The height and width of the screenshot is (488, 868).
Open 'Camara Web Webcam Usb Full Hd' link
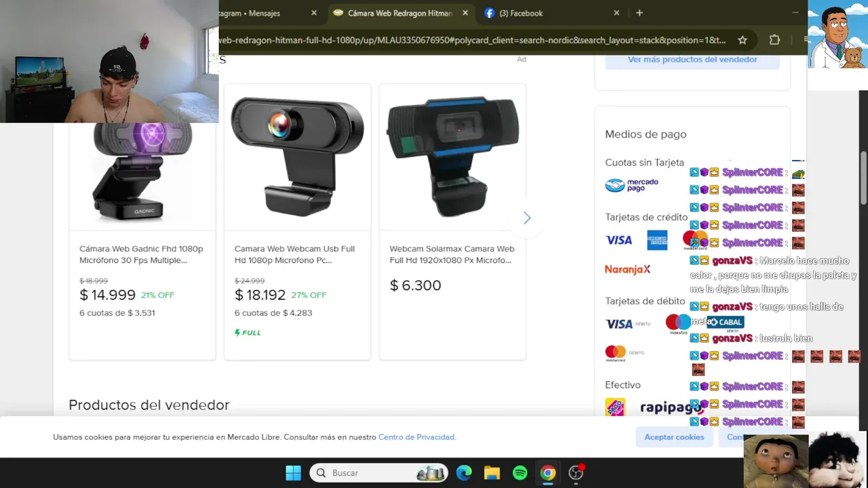point(294,254)
